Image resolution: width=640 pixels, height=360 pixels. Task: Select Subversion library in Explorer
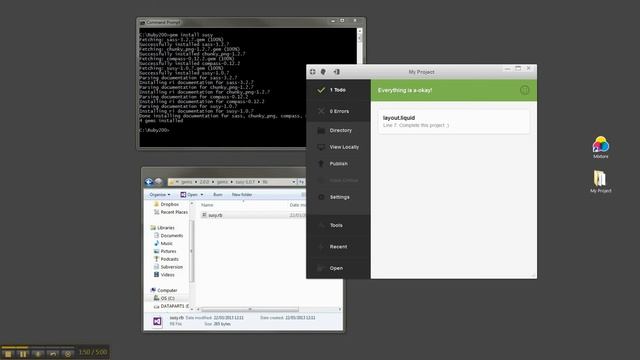tap(168, 267)
